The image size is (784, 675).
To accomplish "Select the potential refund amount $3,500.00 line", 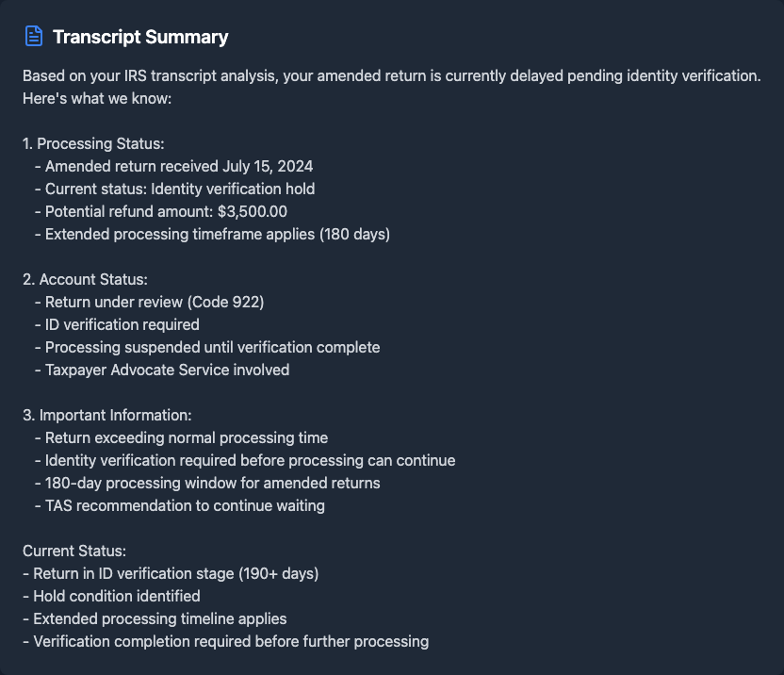I will (x=166, y=211).
